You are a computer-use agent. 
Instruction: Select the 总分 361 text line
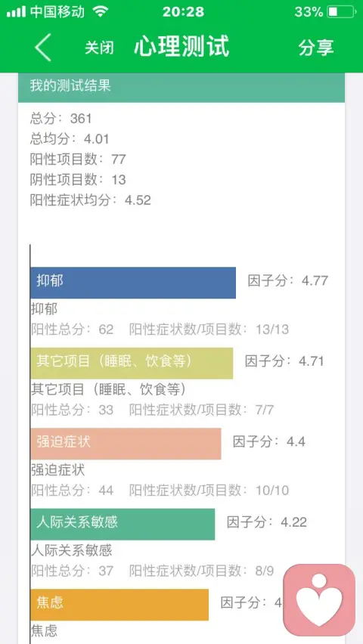pyautogui.click(x=60, y=119)
